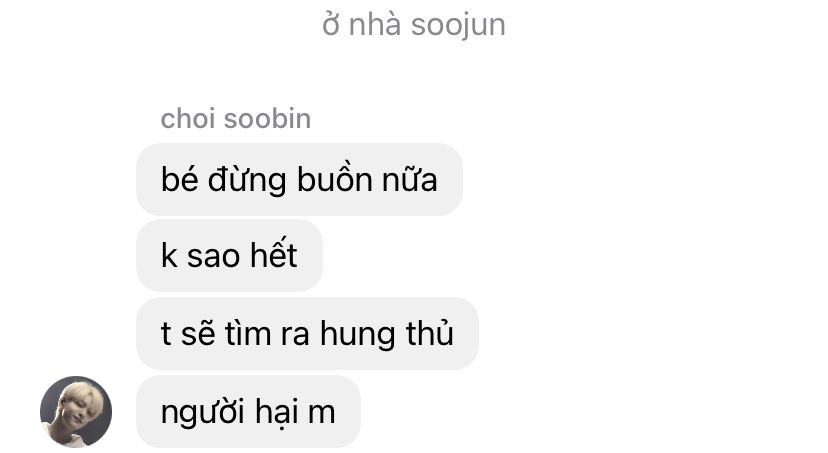The image size is (828, 453).
Task: Select the "k sao hết" message bubble
Action: pyautogui.click(x=229, y=256)
